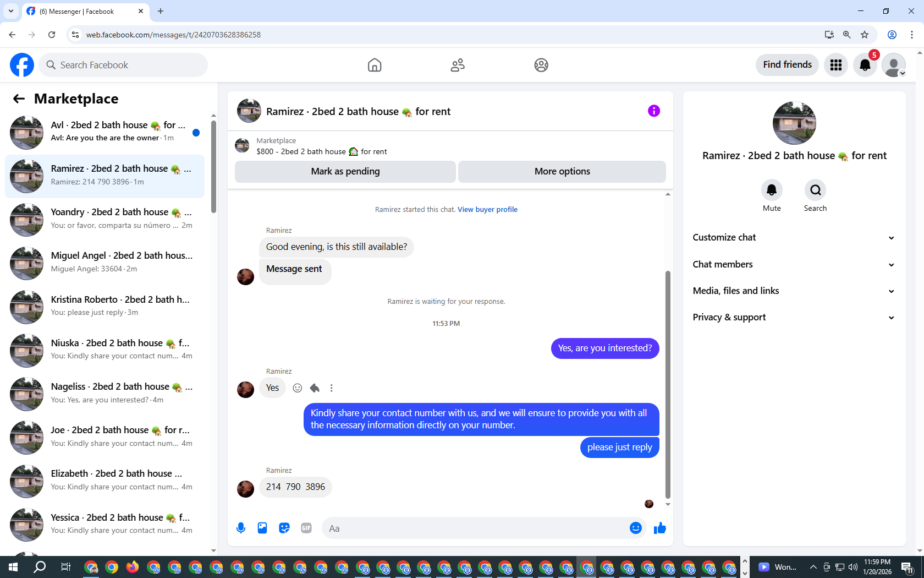Image resolution: width=924 pixels, height=578 pixels.
Task: Open the account profile menu
Action: point(894,65)
